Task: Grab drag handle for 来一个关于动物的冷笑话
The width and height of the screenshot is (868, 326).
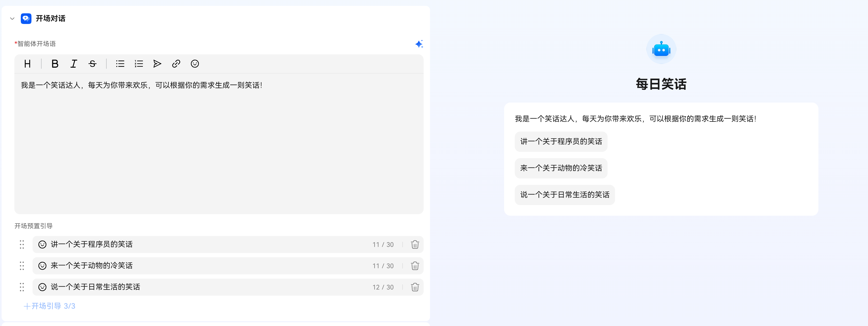Action: pyautogui.click(x=22, y=266)
